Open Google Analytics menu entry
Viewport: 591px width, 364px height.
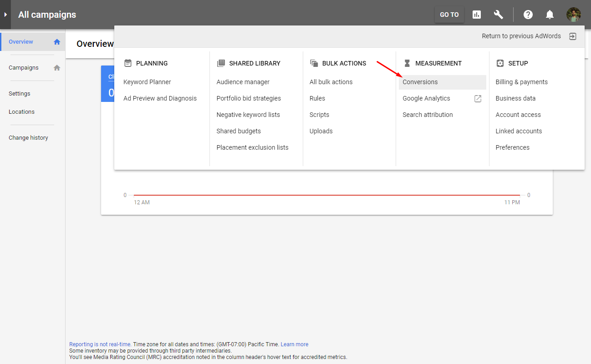(426, 98)
